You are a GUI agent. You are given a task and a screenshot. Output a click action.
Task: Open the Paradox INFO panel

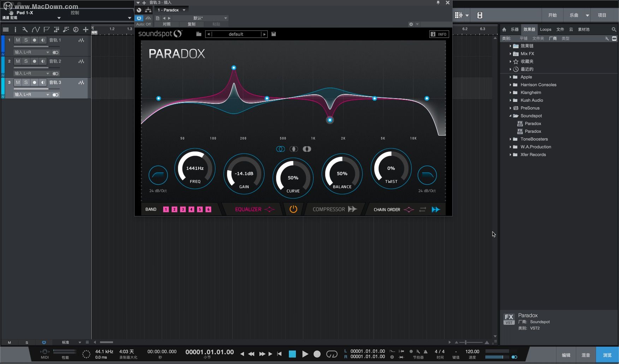[x=439, y=34]
